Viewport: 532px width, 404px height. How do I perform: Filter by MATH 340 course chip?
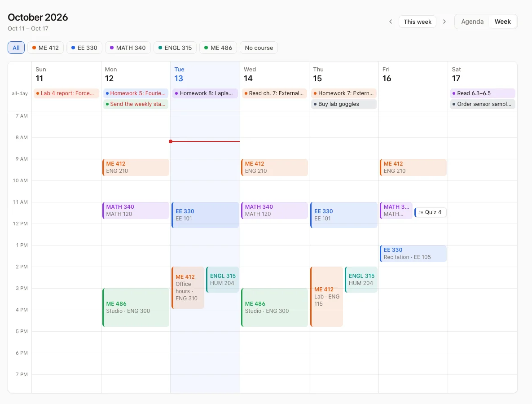point(128,48)
